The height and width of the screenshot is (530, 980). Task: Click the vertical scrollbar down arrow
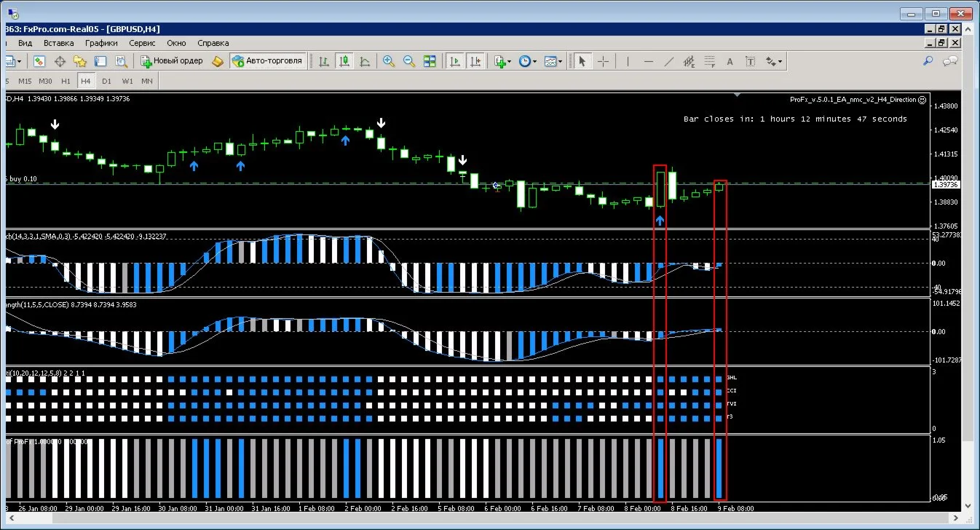coord(968,505)
